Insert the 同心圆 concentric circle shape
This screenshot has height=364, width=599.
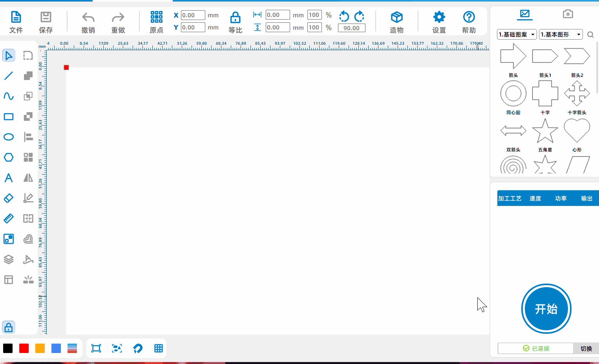[x=513, y=93]
